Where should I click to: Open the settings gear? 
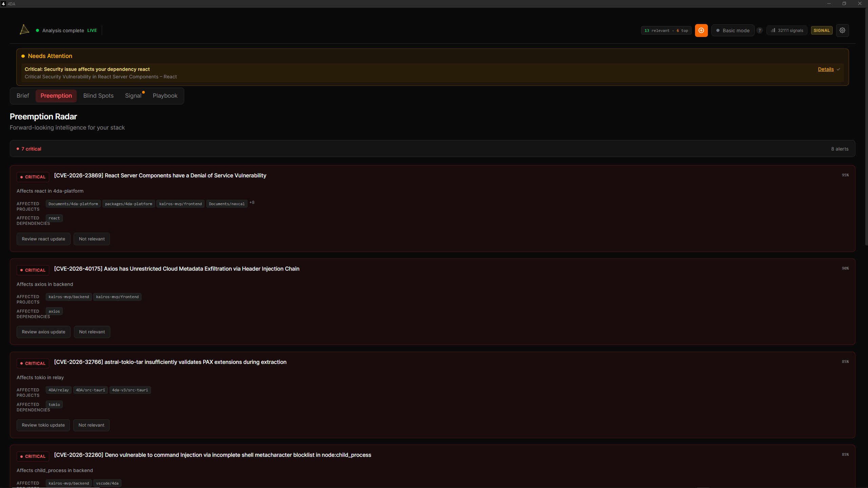843,30
